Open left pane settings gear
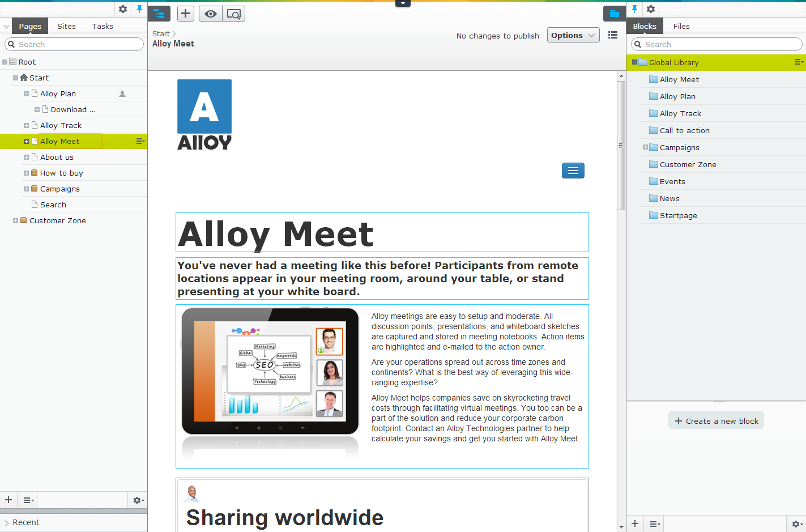The width and height of the screenshot is (806, 532). 123,9
